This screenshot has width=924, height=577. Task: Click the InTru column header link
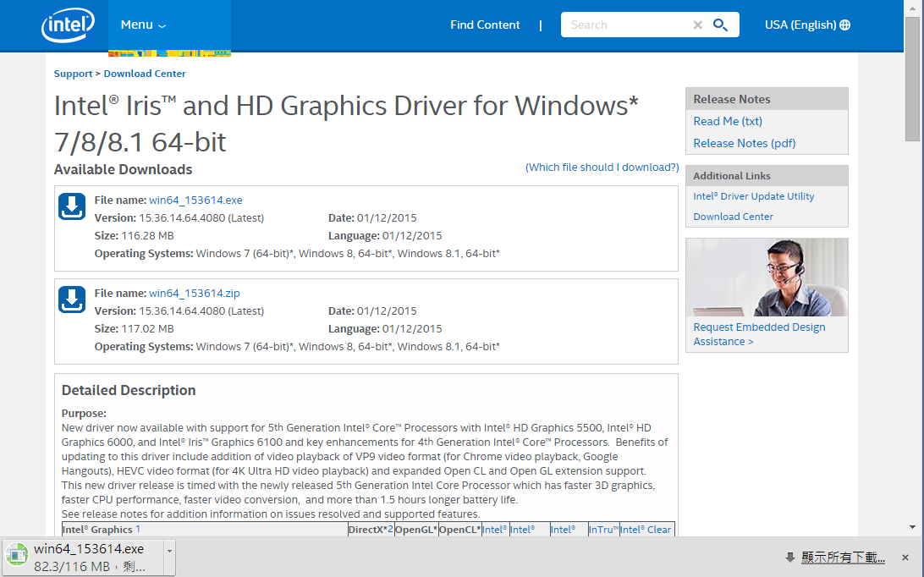point(603,530)
